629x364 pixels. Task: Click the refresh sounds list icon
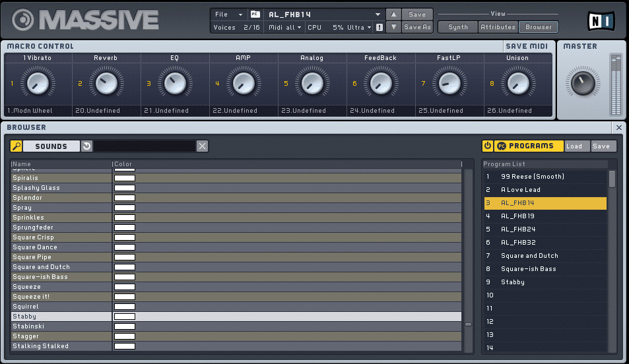pyautogui.click(x=86, y=146)
